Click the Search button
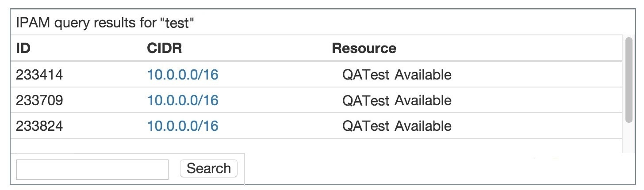The width and height of the screenshot is (644, 190). (208, 168)
